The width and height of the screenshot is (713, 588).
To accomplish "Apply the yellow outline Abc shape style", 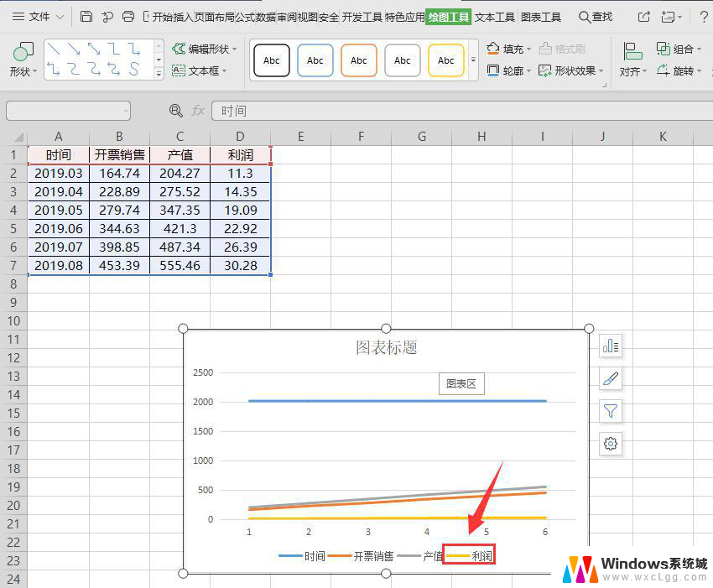I will pos(446,60).
